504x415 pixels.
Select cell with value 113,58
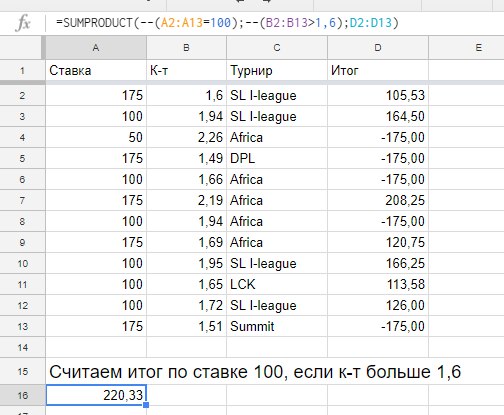(x=378, y=285)
